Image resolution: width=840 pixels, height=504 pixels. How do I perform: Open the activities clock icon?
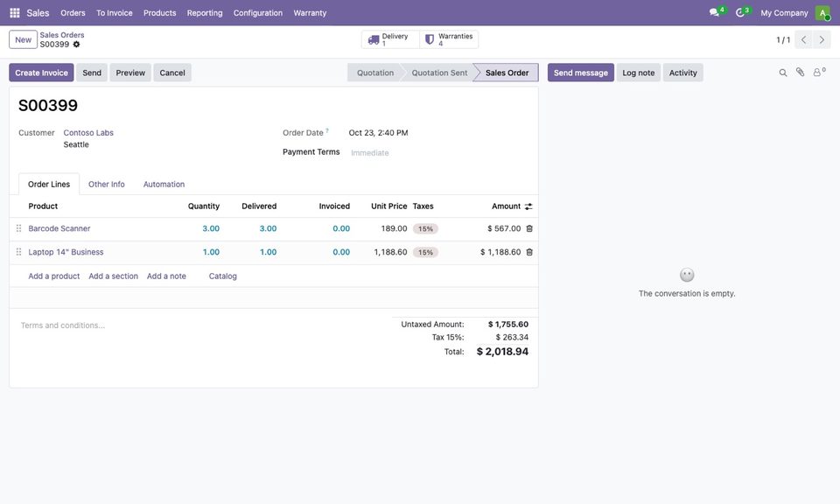tap(740, 12)
